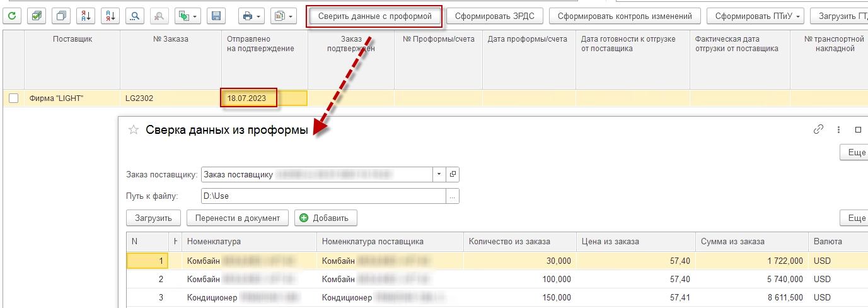The height and width of the screenshot is (308, 868).
Task: Click price 57,41 cell
Action: click(x=635, y=297)
